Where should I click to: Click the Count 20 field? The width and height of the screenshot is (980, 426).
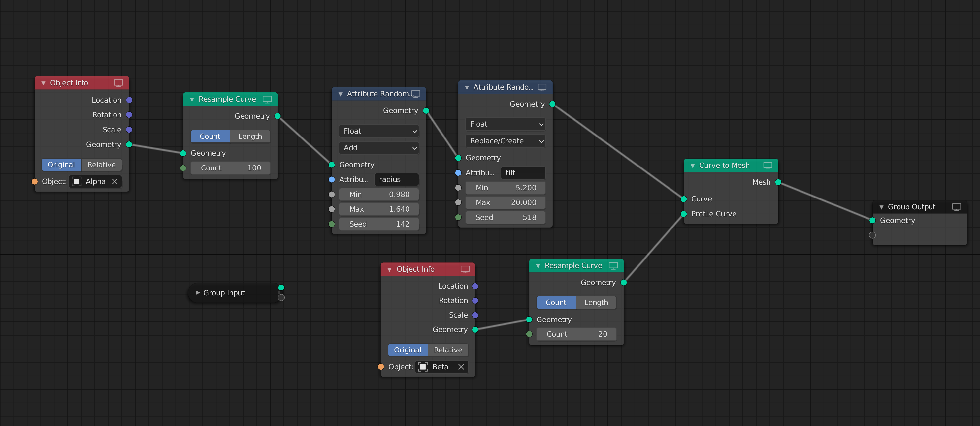[x=576, y=334]
